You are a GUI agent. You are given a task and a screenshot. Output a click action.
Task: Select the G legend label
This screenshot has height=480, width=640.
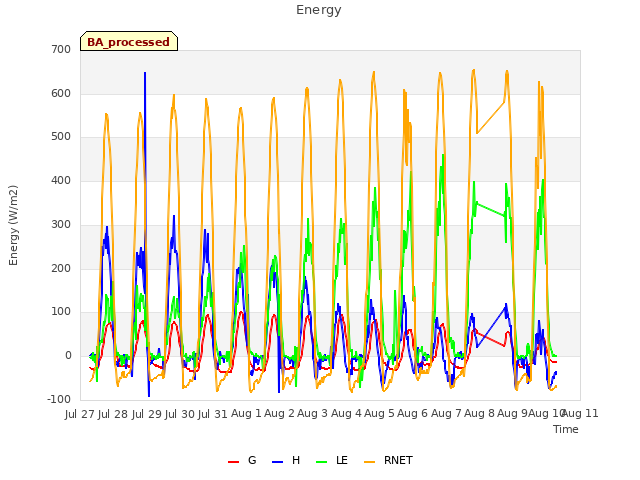click(252, 460)
